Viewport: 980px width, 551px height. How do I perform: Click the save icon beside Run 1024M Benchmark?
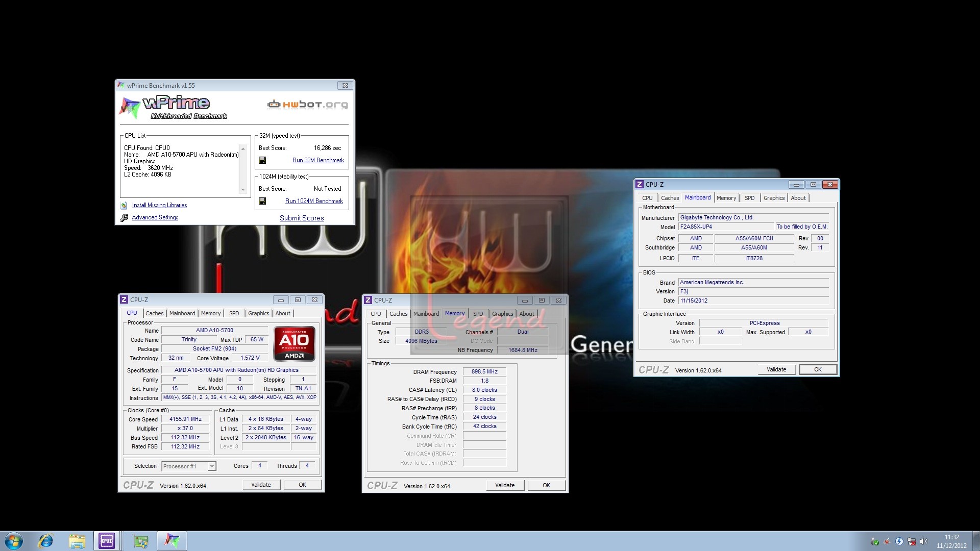tap(262, 201)
